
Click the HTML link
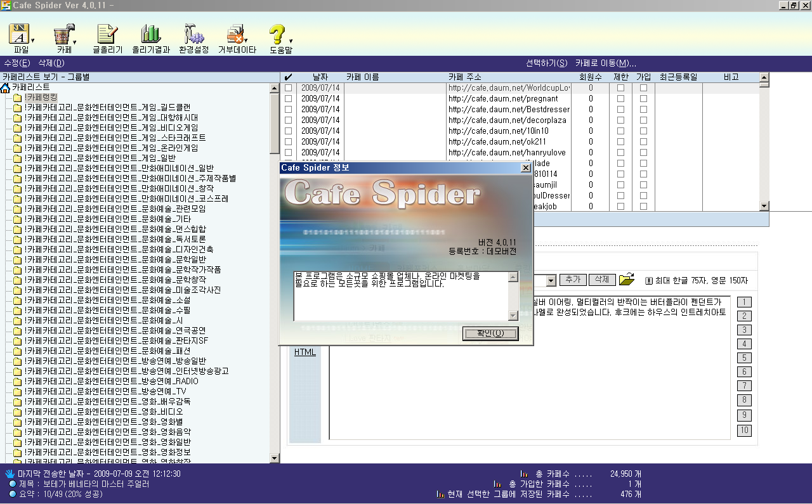[305, 352]
